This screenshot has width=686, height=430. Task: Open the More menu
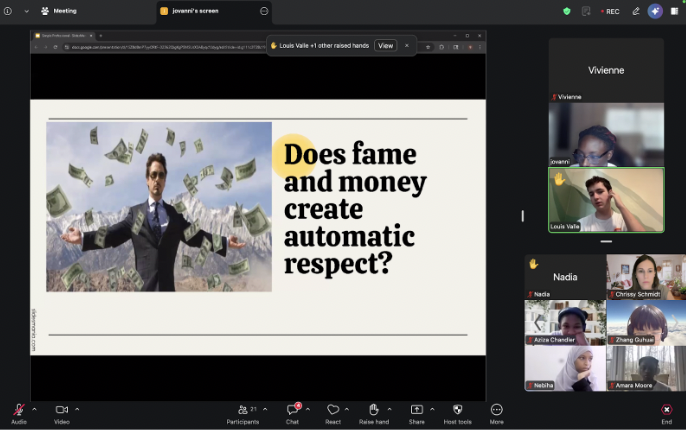tap(497, 414)
